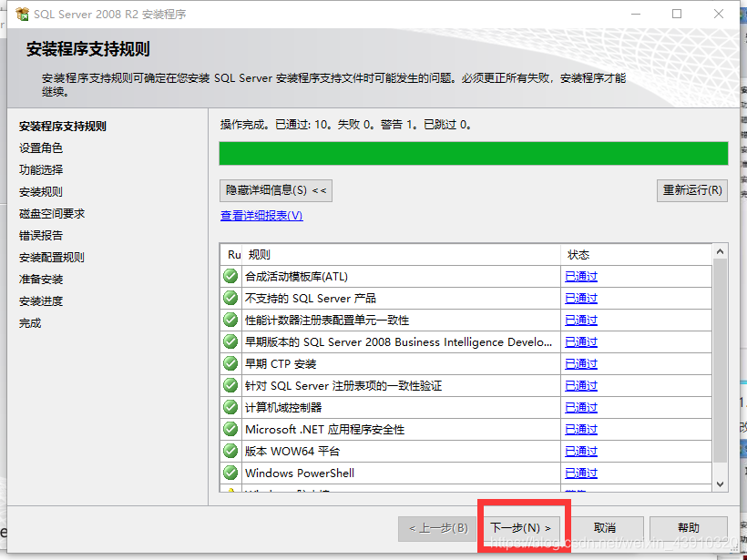Click the 状态 column header

click(x=637, y=255)
